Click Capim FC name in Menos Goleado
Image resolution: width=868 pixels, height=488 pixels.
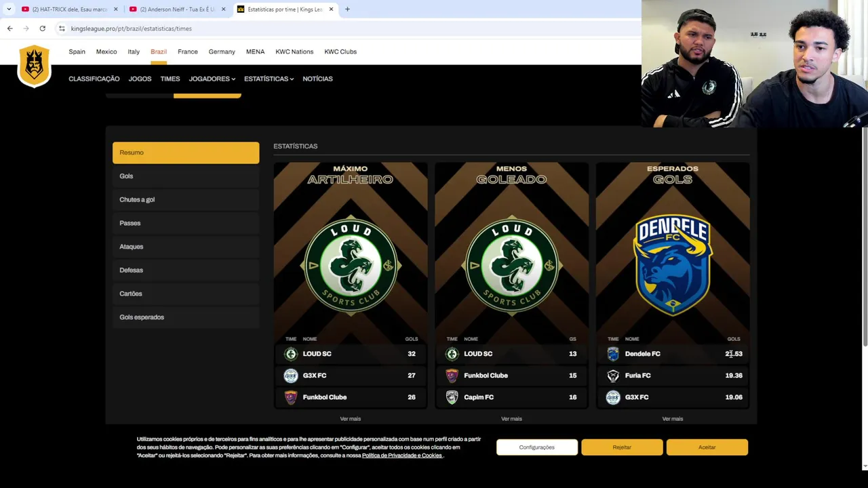[x=479, y=397]
